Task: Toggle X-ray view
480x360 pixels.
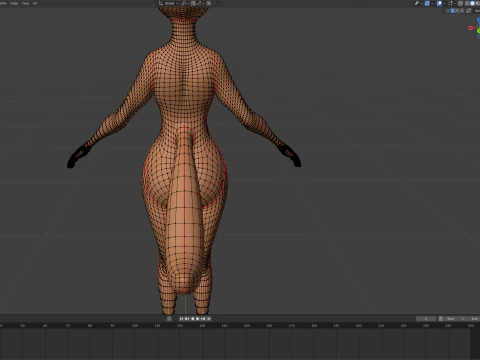Action: tap(460, 3)
